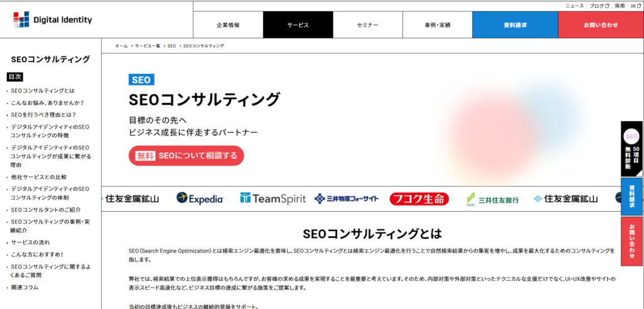Image resolution: width=644 pixels, height=309 pixels.
Task: Click the red お問い合わせ header button
Action: pos(601,25)
